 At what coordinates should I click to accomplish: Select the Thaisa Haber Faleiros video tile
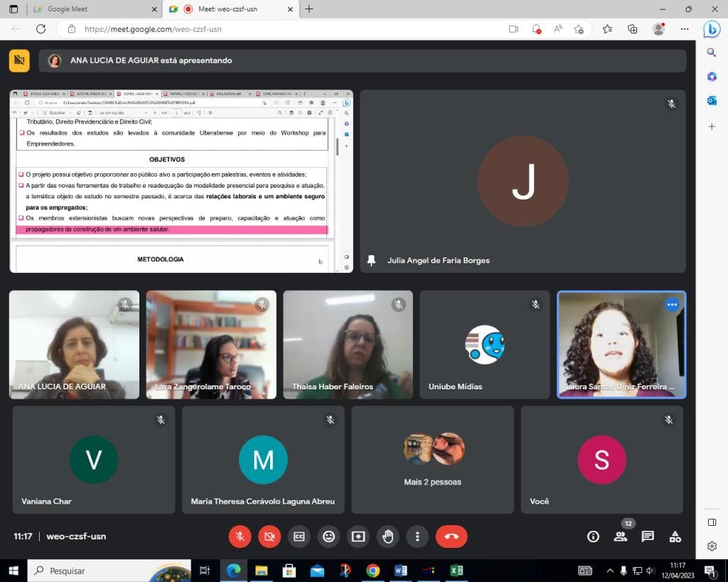348,345
